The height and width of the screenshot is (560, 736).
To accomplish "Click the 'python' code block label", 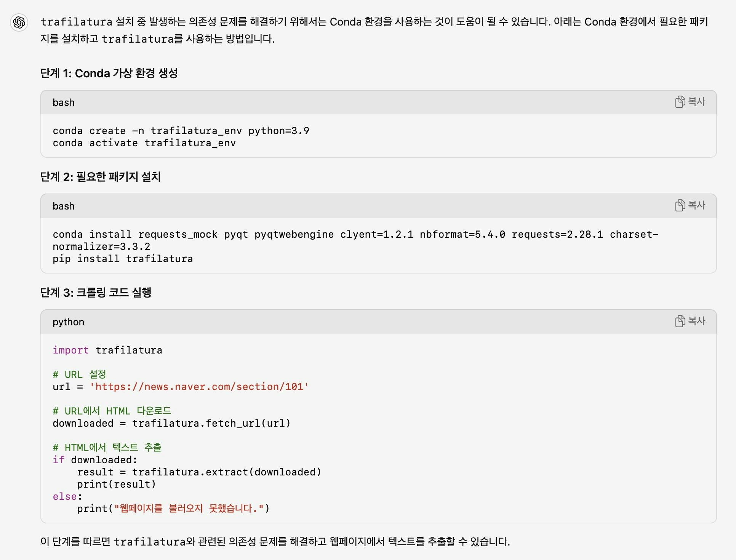I will (68, 322).
